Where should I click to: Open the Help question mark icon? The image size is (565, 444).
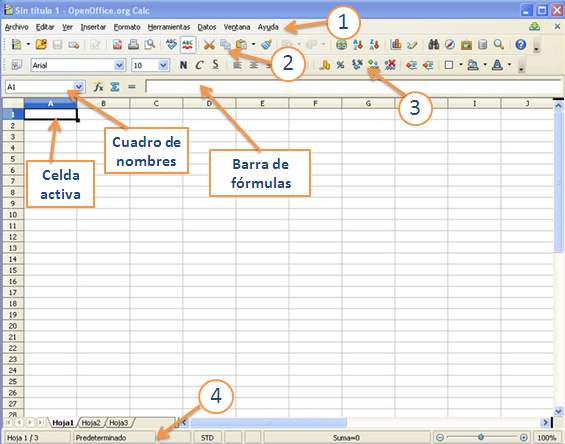coord(521,44)
